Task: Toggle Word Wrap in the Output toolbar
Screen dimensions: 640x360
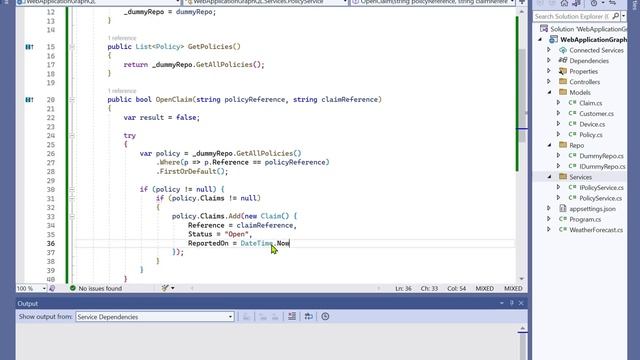Action: click(x=308, y=317)
